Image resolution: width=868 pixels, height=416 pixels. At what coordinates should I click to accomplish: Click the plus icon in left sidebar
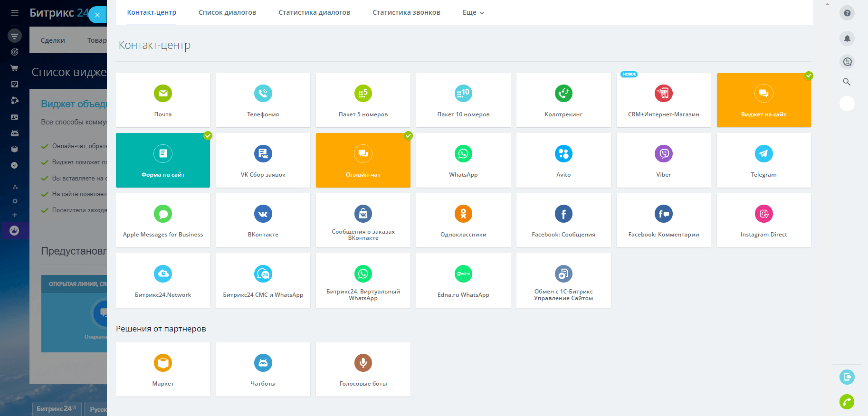15,215
